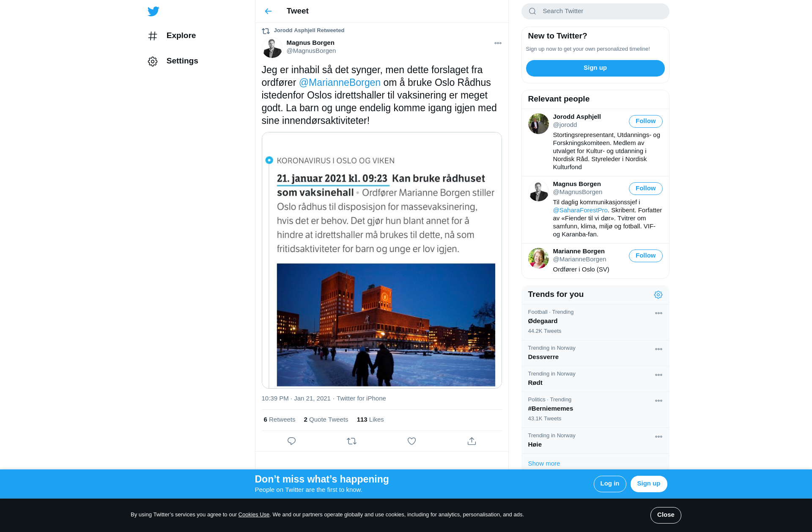Share the tweet using share icon
This screenshot has height=532, width=812.
[472, 441]
